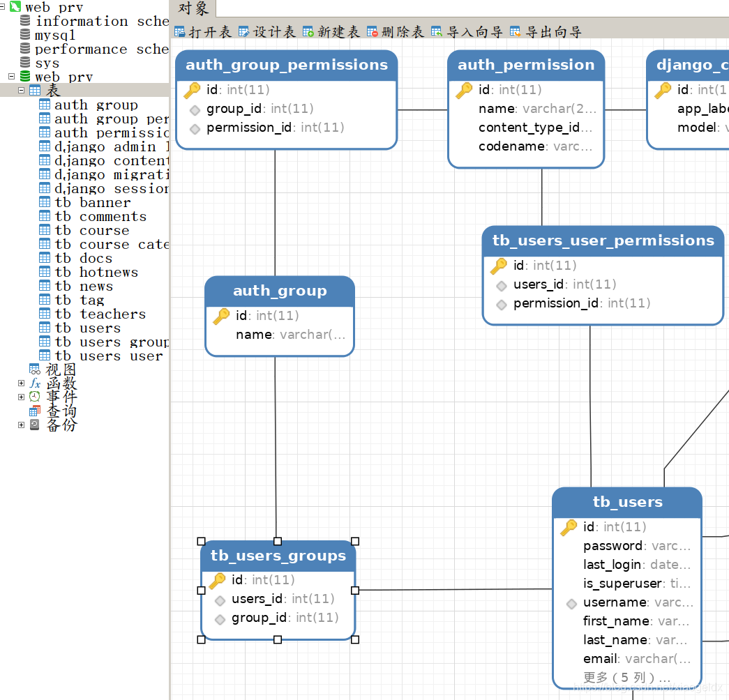The image size is (729, 700).
Task: Click the web_prv connection icon at top
Action: 15,6
